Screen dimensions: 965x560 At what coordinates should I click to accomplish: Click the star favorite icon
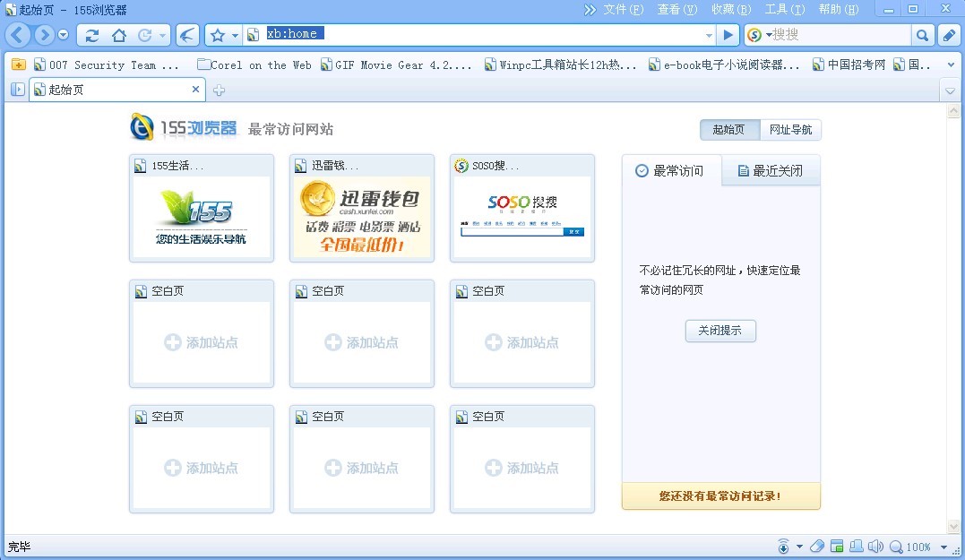click(x=218, y=35)
